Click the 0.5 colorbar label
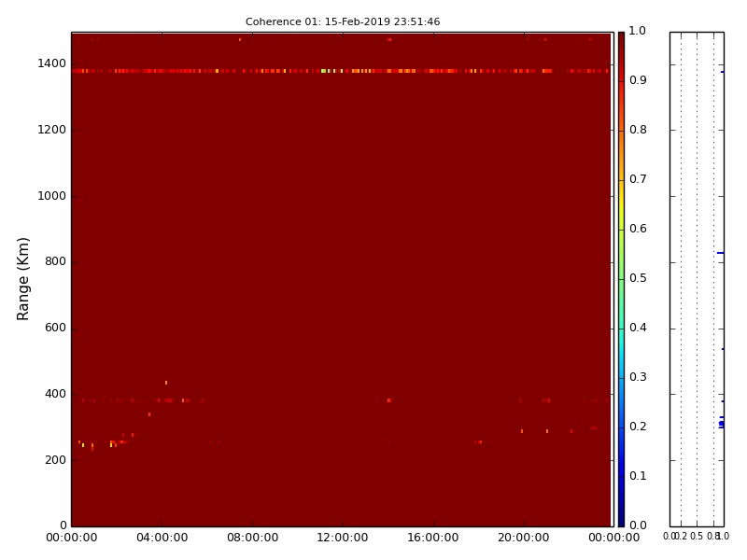 (x=638, y=278)
